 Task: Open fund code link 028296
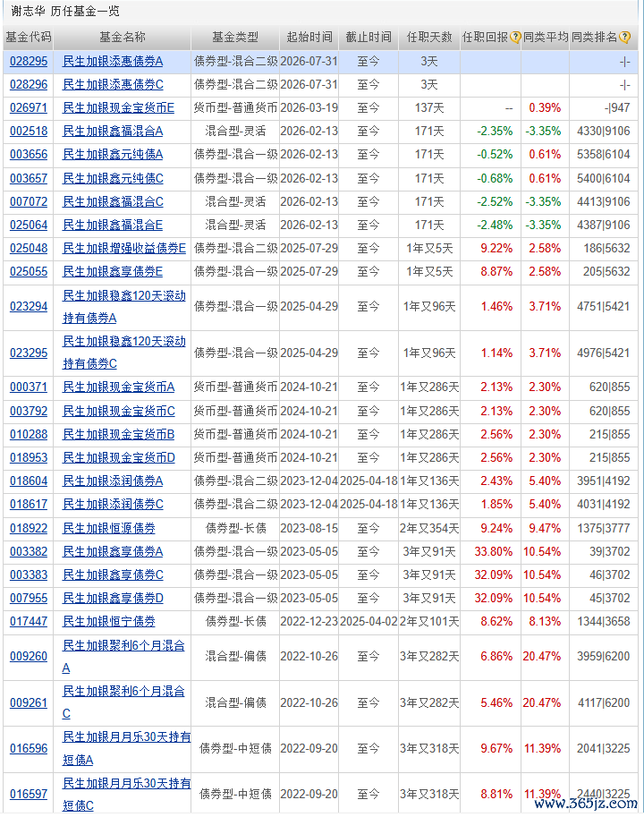[29, 84]
